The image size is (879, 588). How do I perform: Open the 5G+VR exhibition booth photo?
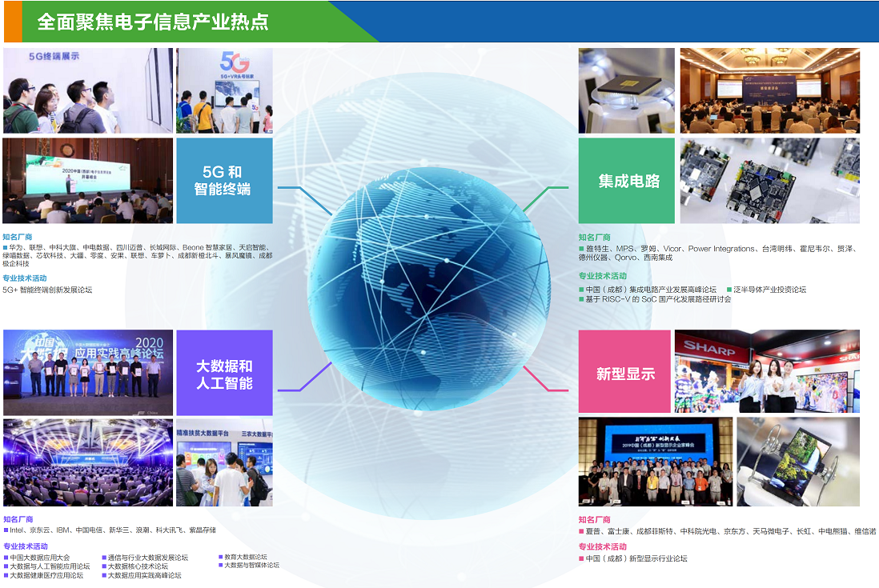[x=224, y=90]
